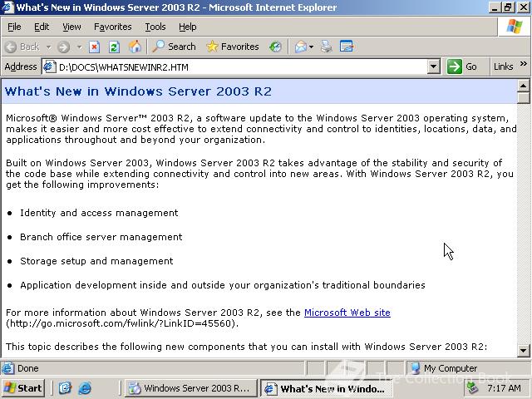The height and width of the screenshot is (399, 532).
Task: Click the vertical scrollbar thumb
Action: point(524,98)
